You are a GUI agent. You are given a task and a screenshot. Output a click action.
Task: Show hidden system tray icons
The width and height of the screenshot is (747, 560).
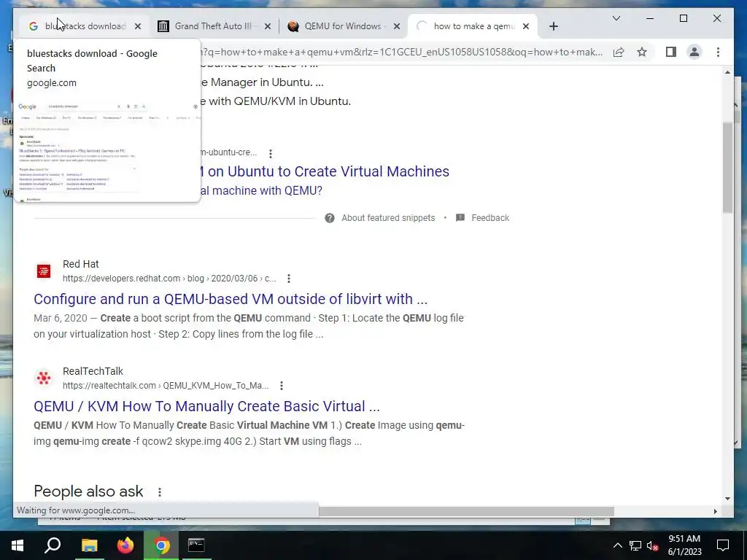pos(617,545)
